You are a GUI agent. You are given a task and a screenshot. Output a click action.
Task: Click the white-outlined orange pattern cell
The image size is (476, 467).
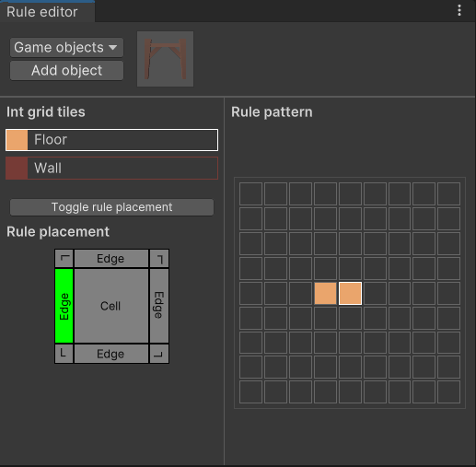click(x=350, y=294)
